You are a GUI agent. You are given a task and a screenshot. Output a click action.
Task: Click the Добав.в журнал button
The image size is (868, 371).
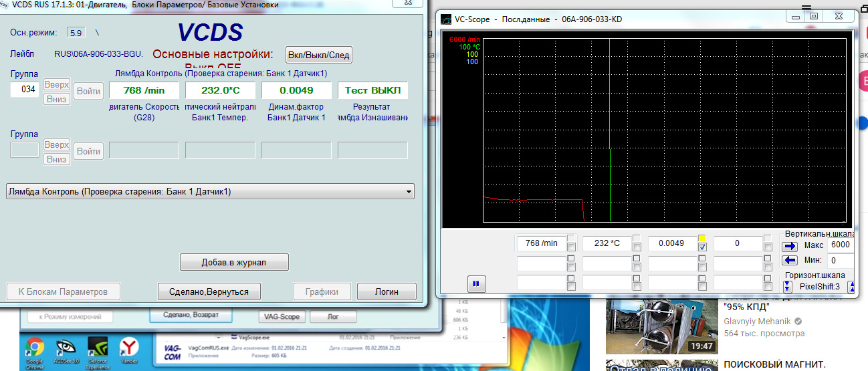(234, 262)
